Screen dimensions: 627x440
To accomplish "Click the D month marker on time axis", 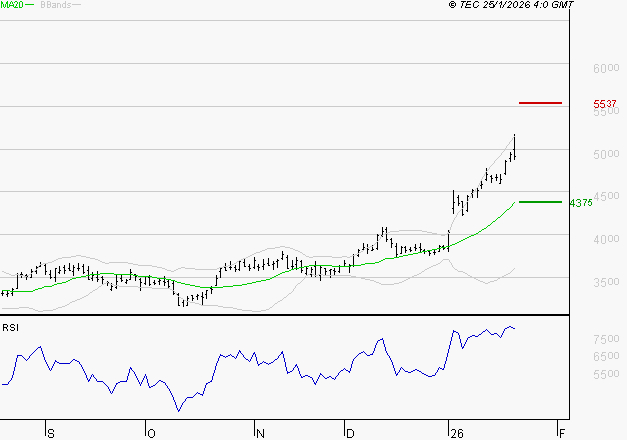I will pos(350,434).
